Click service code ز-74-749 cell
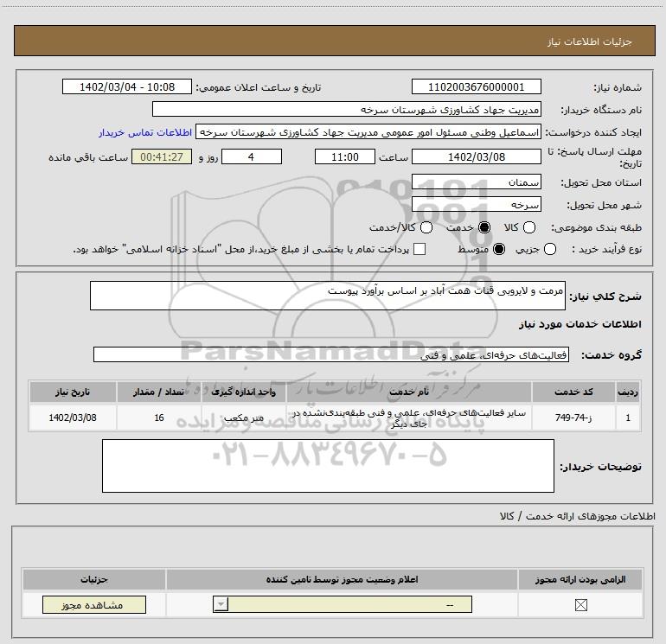The height and width of the screenshot is (644, 666). [573, 418]
